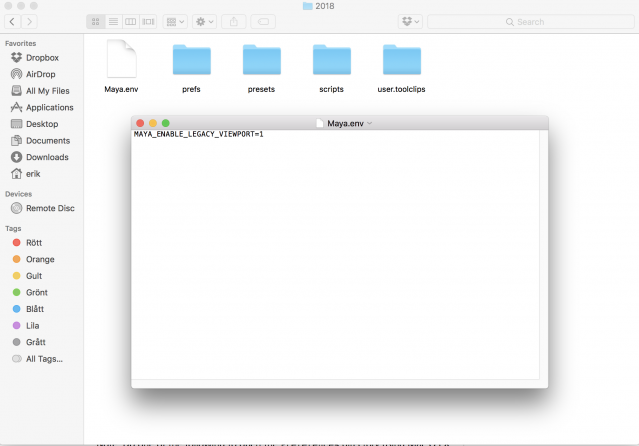639x446 pixels.
Task: Click the Edit Tags toolbar button
Action: click(263, 22)
